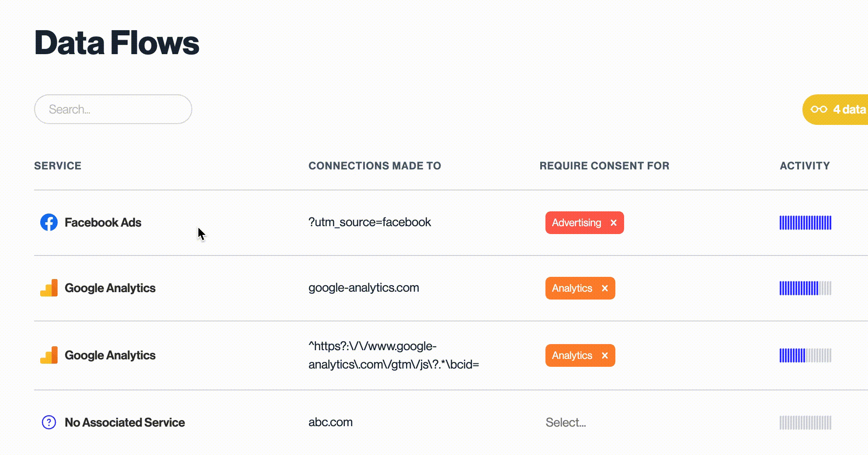Click the No Associated Service label
The width and height of the screenshot is (868, 455).
pos(125,422)
